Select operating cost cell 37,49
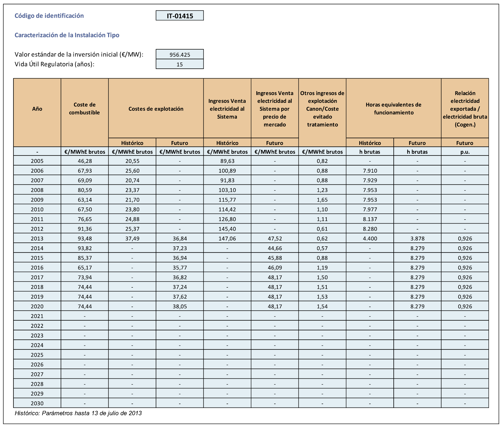The image size is (504, 428). tap(132, 239)
